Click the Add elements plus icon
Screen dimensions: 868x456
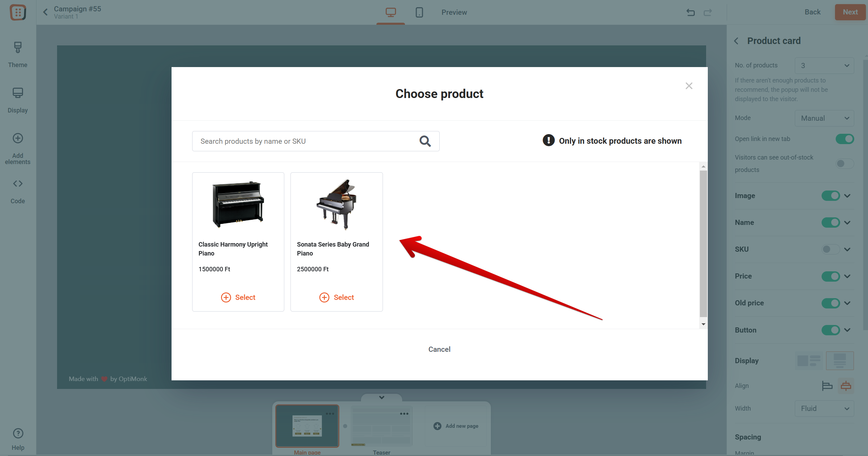tap(18, 138)
